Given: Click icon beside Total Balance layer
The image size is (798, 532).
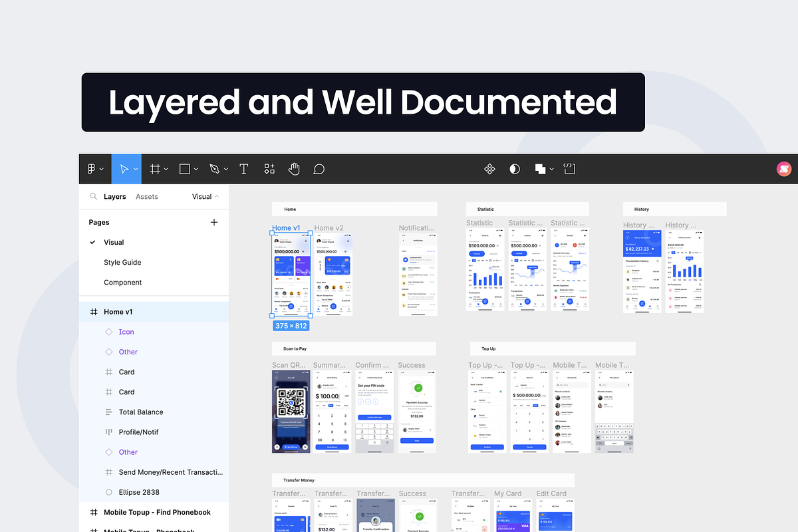Looking at the screenshot, I should 109,412.
